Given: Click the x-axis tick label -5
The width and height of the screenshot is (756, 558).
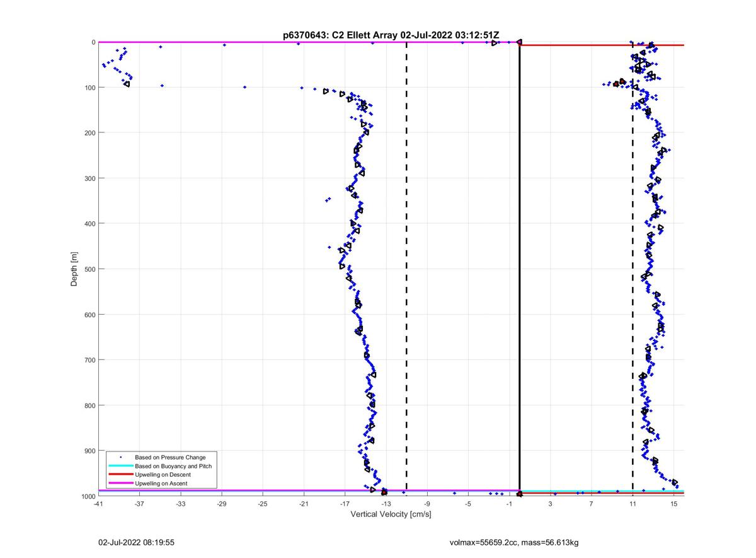Looking at the screenshot, I should (x=468, y=504).
